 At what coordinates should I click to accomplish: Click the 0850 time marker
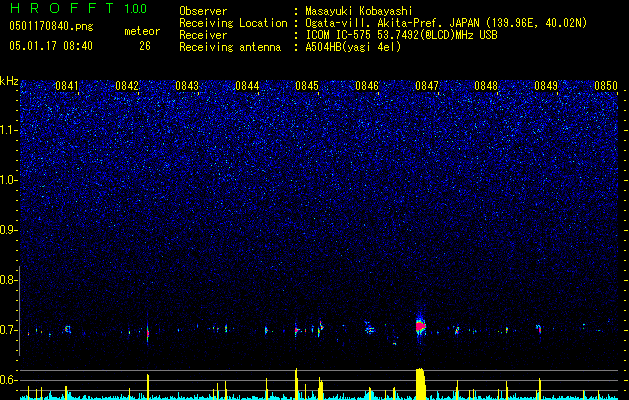(606, 86)
